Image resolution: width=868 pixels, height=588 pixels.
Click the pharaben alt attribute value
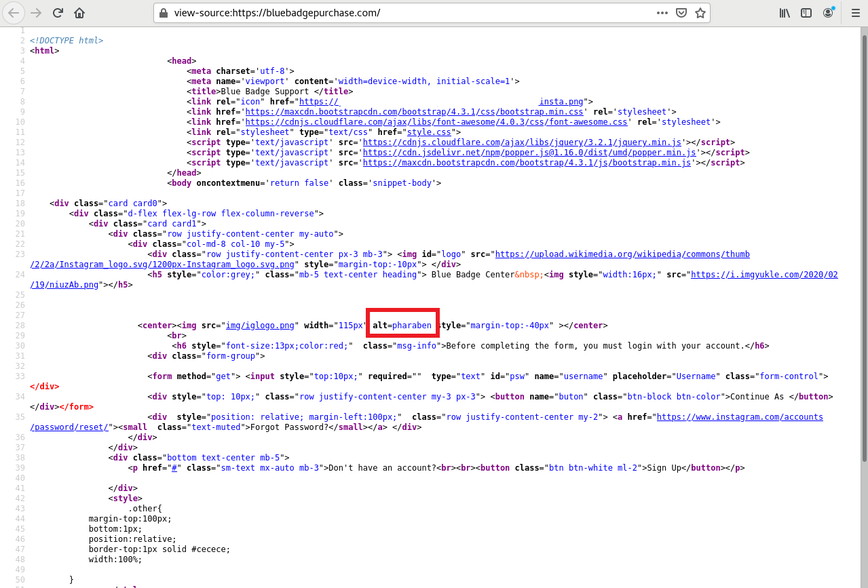click(411, 326)
